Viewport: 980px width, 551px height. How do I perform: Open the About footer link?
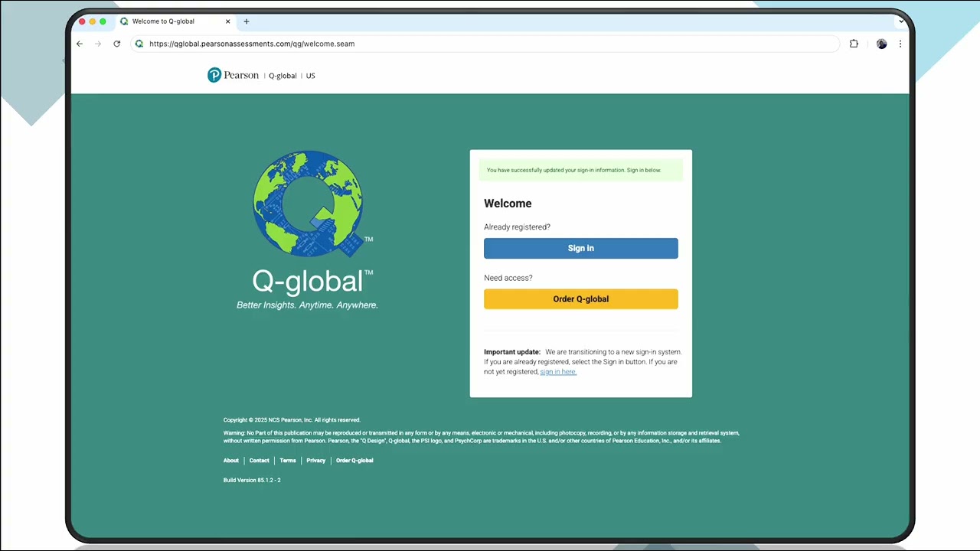click(x=231, y=461)
